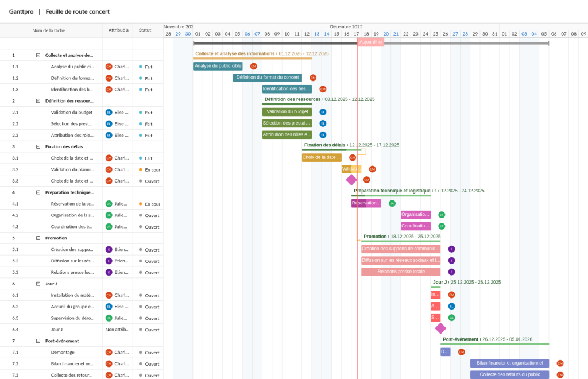Screen dimensions: 588x379
Task: Click the pink milestone diamond below 'Jour J'
Action: click(440, 328)
